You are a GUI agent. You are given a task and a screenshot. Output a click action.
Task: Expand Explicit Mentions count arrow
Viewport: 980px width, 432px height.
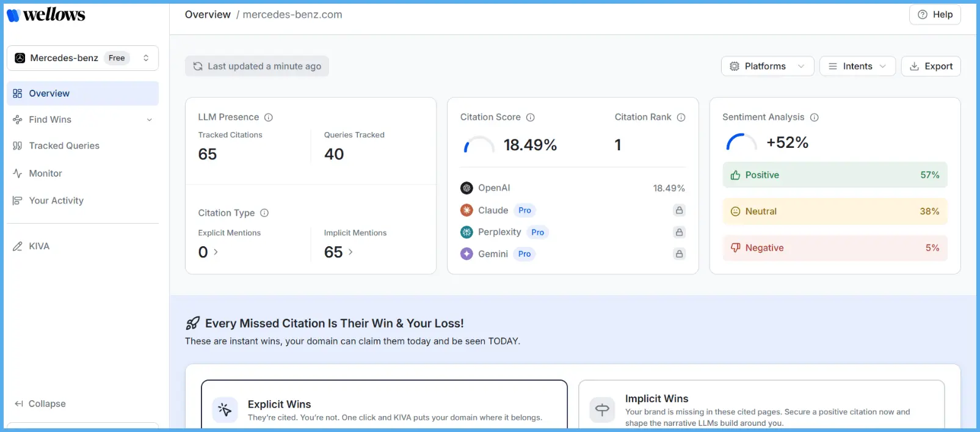[x=216, y=252]
